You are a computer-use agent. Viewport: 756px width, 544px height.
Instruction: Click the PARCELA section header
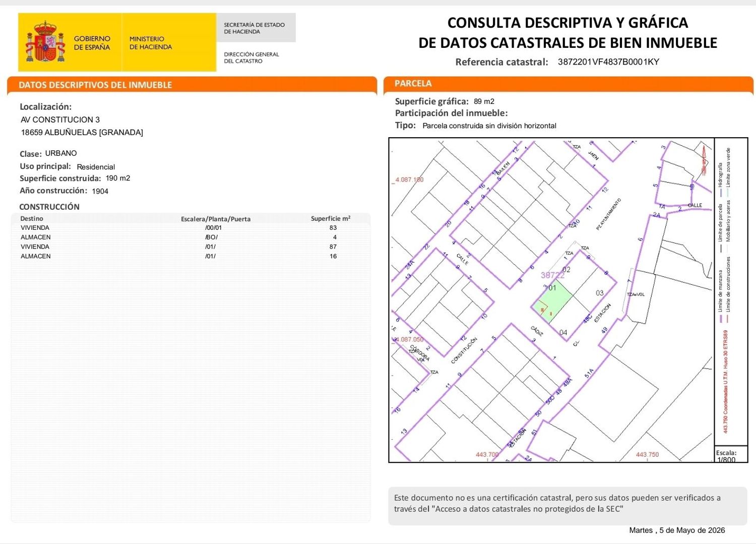[413, 83]
